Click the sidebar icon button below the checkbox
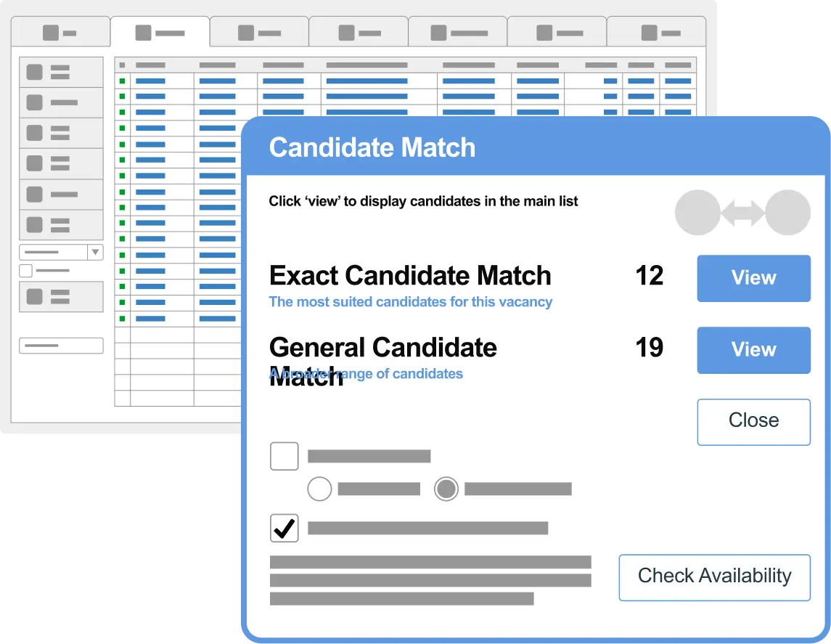The height and width of the screenshot is (644, 831). [61, 297]
